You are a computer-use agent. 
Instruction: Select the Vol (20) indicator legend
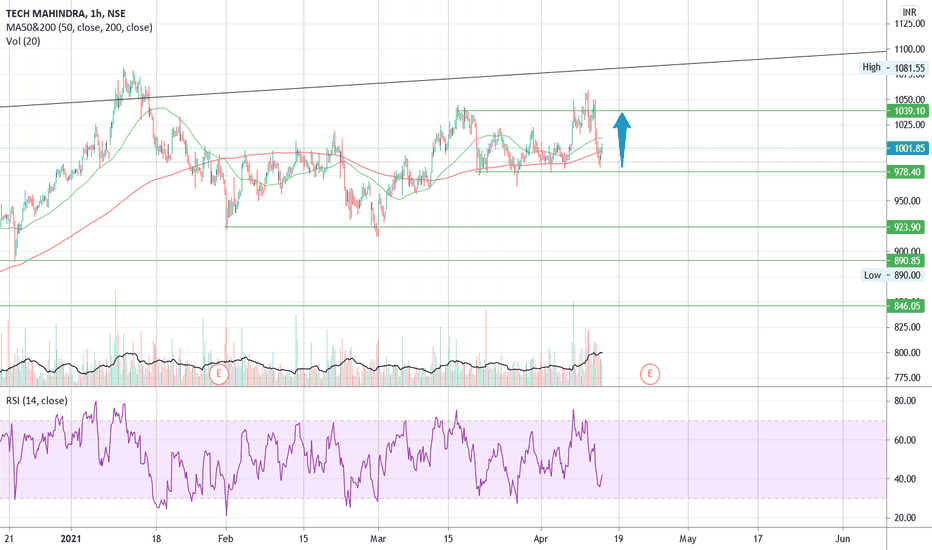[23, 41]
